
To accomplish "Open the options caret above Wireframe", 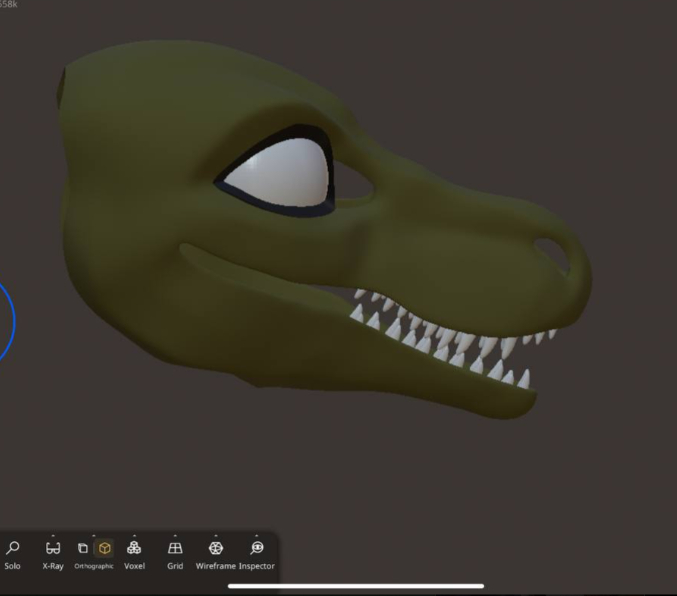I will pyautogui.click(x=216, y=536).
